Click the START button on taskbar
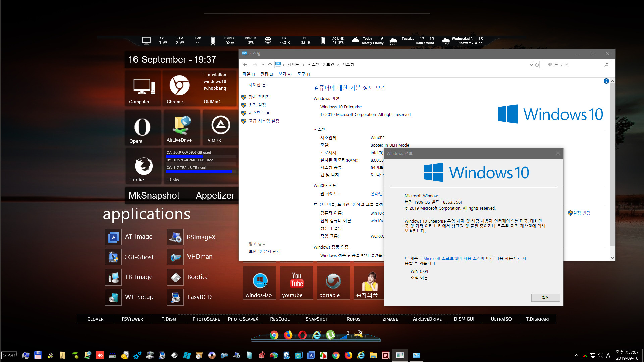 click(9, 355)
